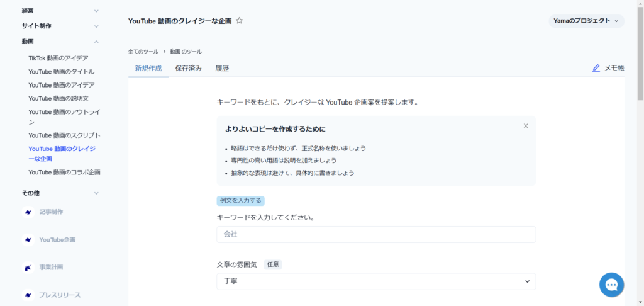644x306 pixels.
Task: Click the 事業計画 logo icon
Action: [x=28, y=268]
